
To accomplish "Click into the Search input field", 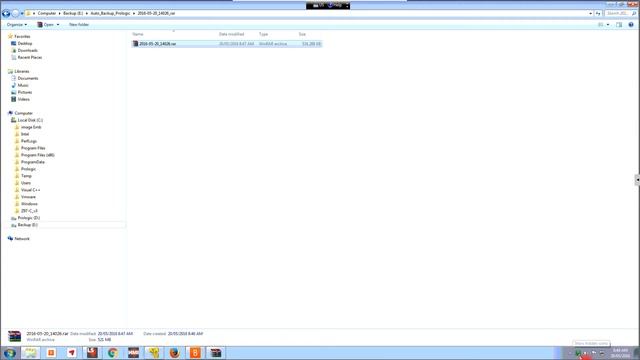I will pos(617,13).
